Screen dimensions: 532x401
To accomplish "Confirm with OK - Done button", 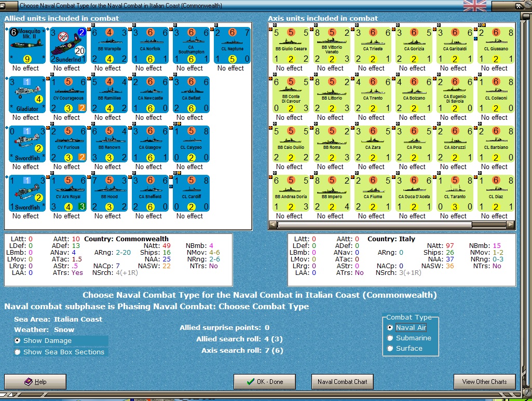I will click(265, 382).
